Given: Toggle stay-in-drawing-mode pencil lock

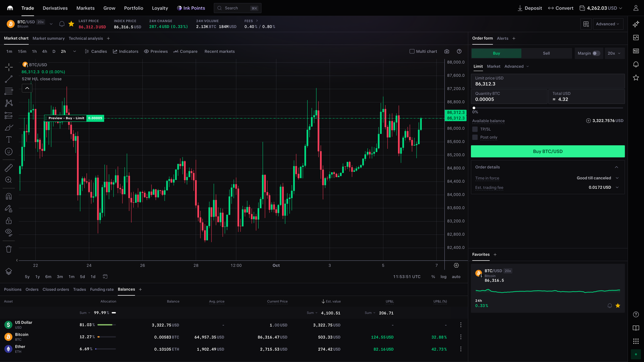Looking at the screenshot, I should tap(8, 208).
